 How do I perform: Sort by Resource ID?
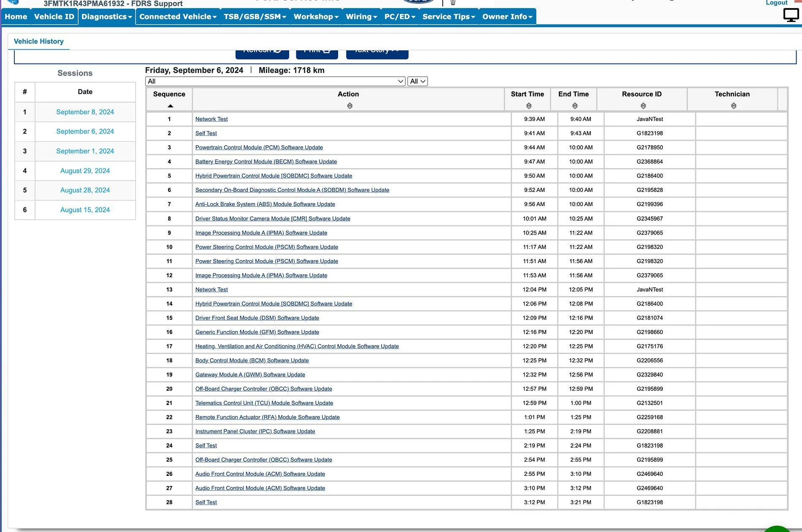pos(643,106)
